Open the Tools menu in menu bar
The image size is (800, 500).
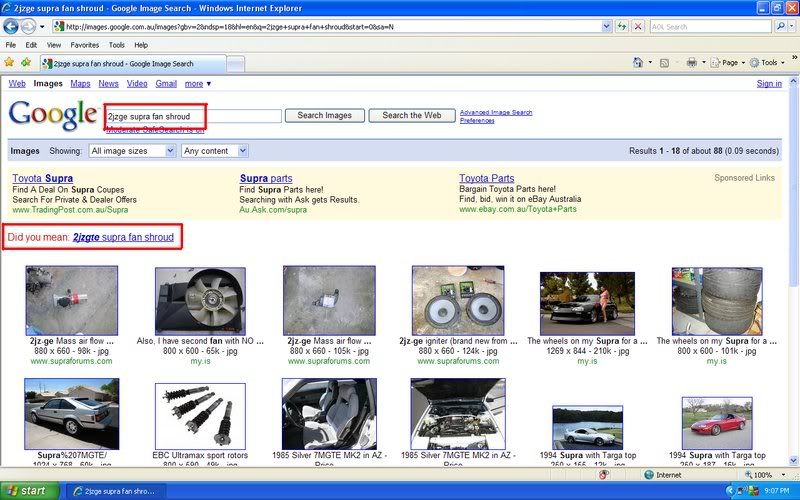pyautogui.click(x=116, y=45)
